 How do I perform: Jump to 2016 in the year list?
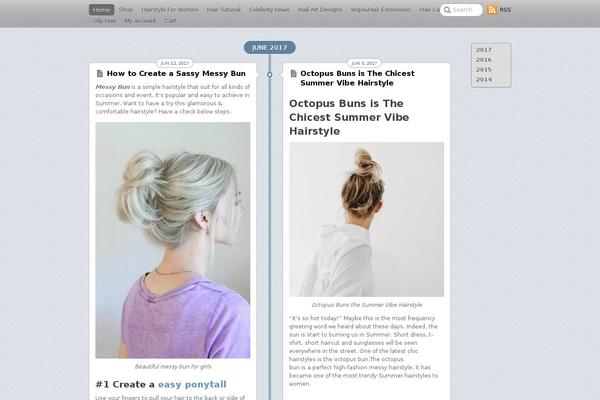pos(484,60)
